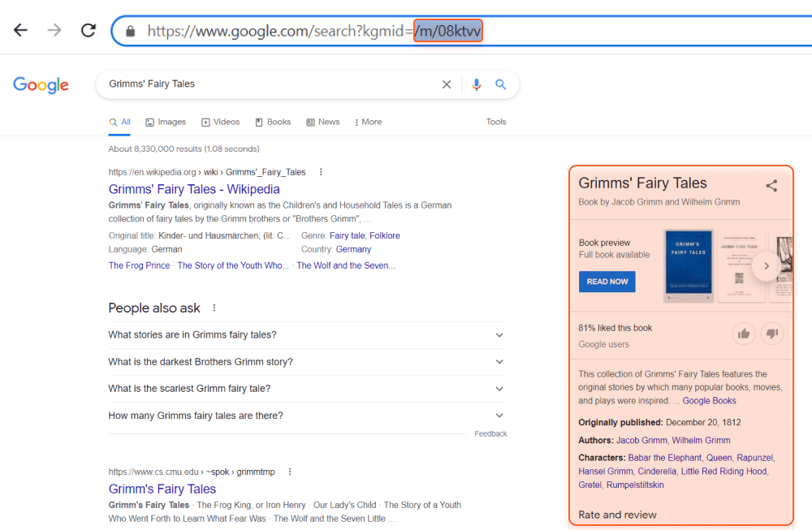The image size is (812, 530).
Task: Click inside the Google search text field
Action: tap(270, 84)
